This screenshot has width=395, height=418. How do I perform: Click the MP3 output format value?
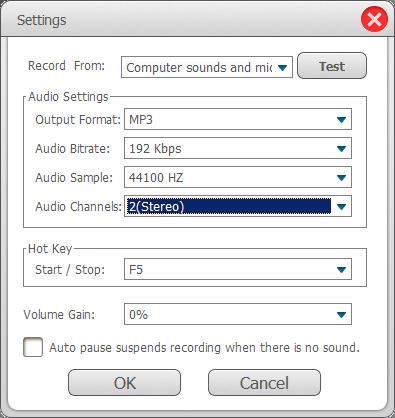click(x=141, y=120)
